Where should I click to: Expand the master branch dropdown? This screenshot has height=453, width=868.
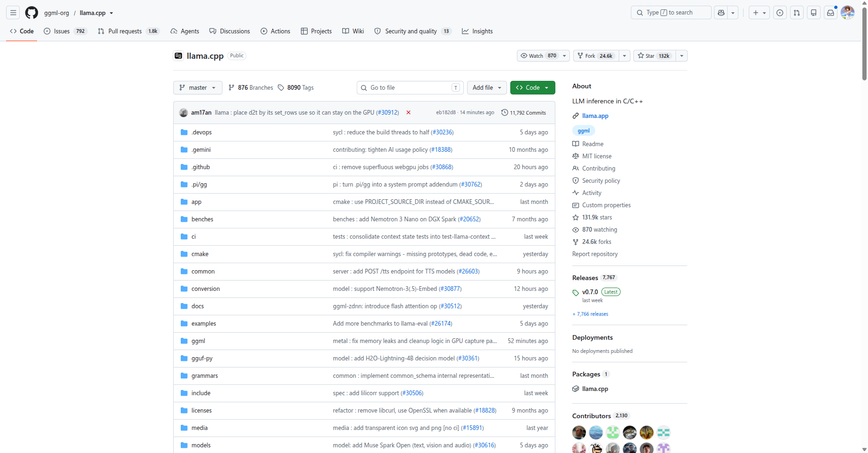pos(198,88)
